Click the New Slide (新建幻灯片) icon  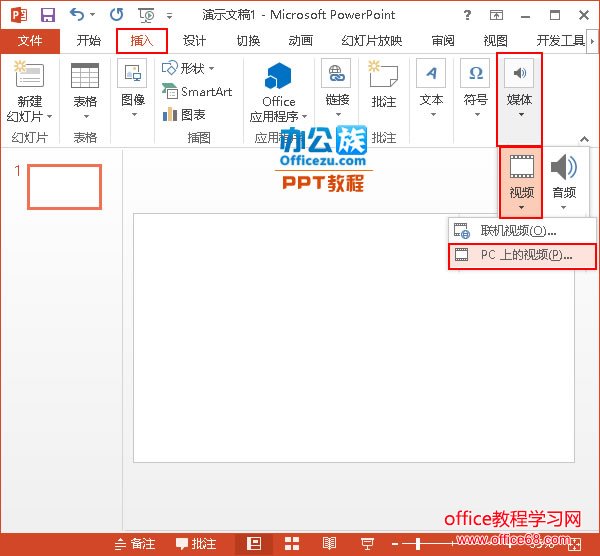(30, 77)
